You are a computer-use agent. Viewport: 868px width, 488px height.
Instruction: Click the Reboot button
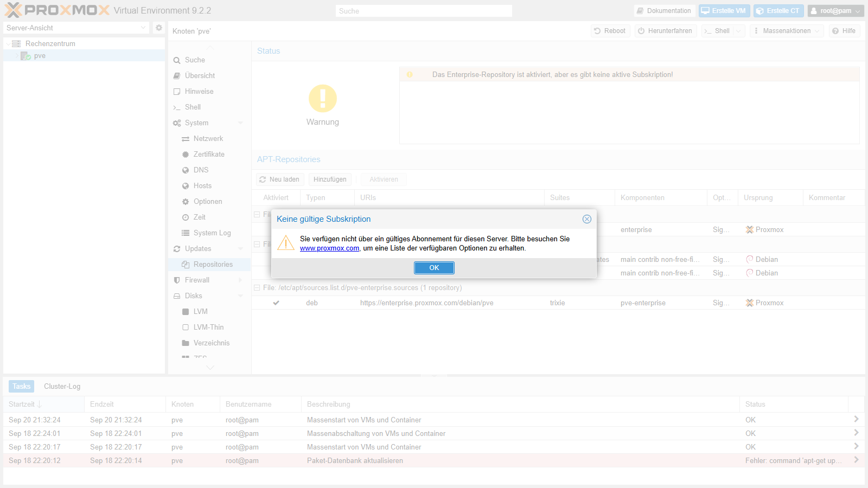[x=610, y=31]
